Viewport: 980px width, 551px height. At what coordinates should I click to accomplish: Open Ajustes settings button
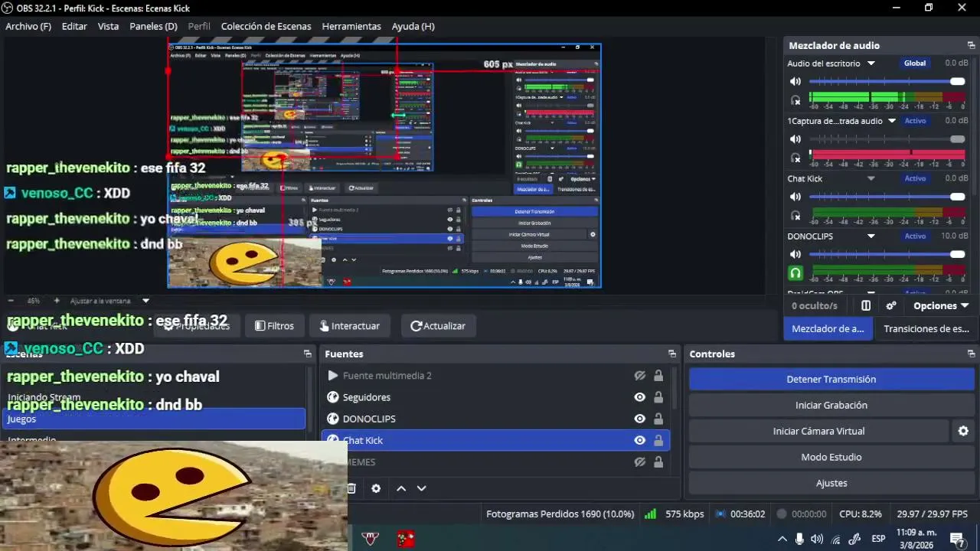831,483
